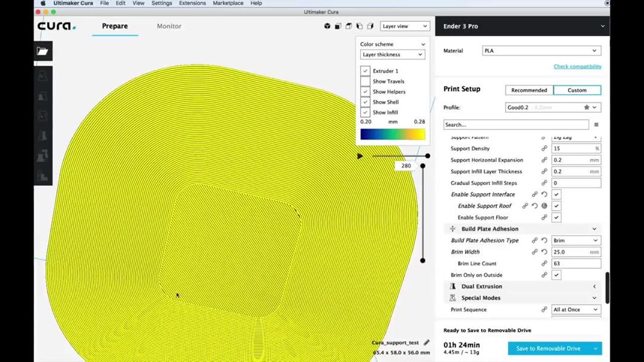Click the pencil icon next to Cura_support_test
This screenshot has height=362, width=644.
[427, 342]
